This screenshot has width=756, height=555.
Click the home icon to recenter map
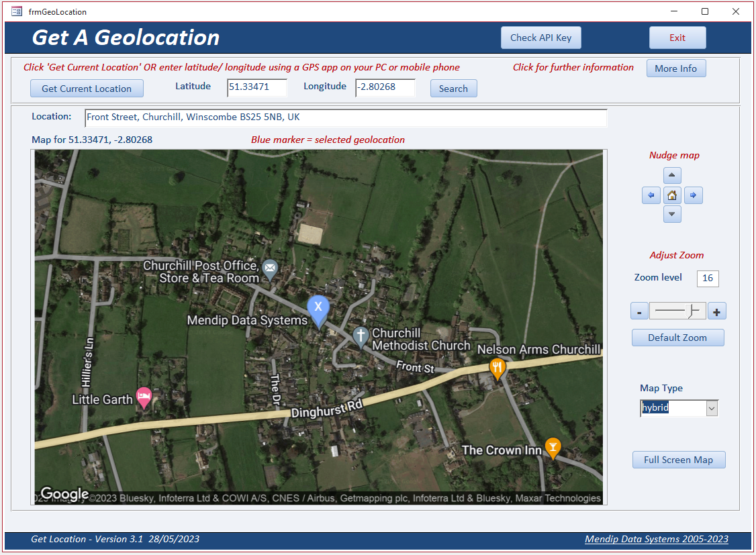[x=672, y=195]
